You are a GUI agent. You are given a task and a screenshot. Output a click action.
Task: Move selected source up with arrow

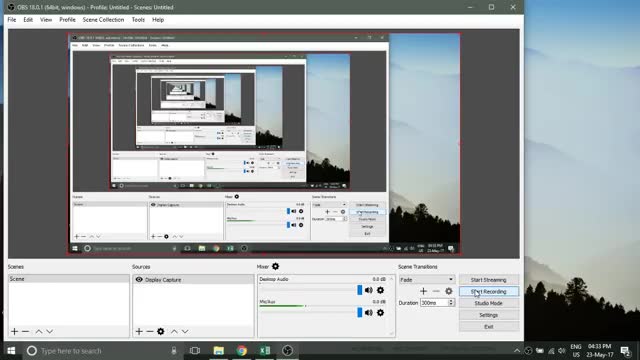(174, 331)
